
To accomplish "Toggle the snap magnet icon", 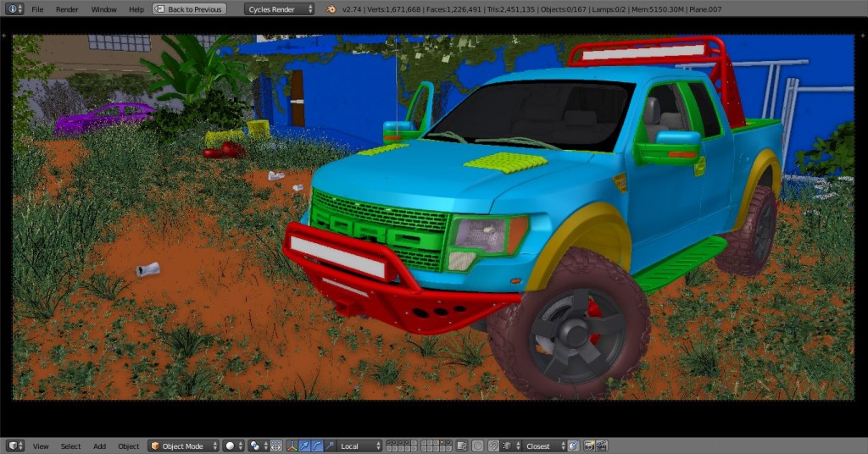I will click(493, 446).
